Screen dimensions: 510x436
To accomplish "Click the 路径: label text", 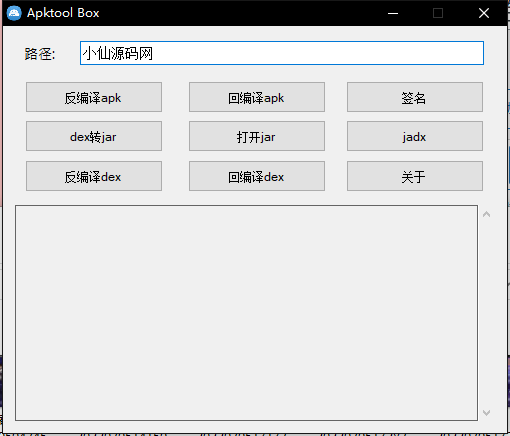I will [x=40, y=54].
